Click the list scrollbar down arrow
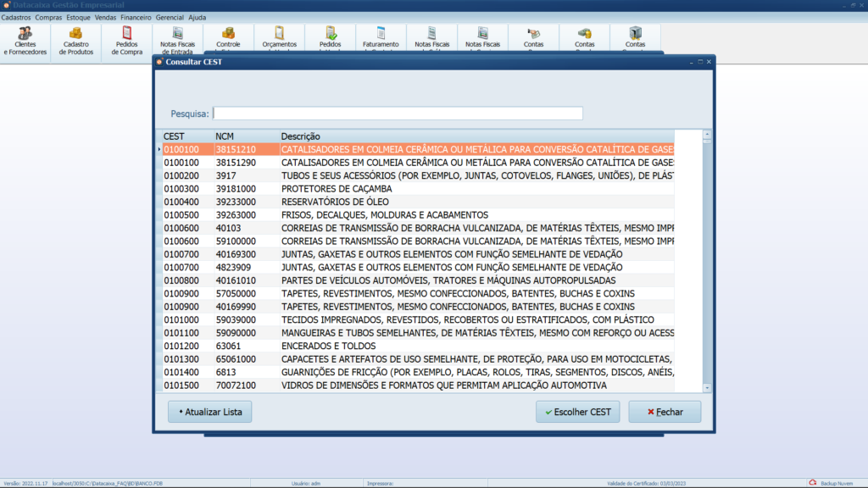868x488 pixels. coord(707,388)
